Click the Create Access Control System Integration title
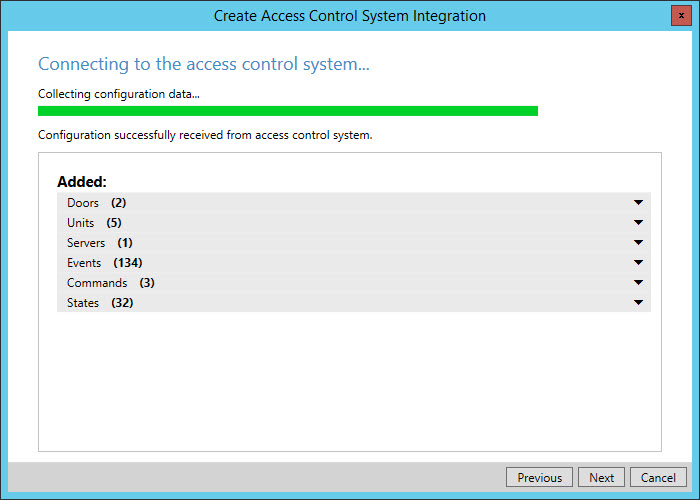 350,16
